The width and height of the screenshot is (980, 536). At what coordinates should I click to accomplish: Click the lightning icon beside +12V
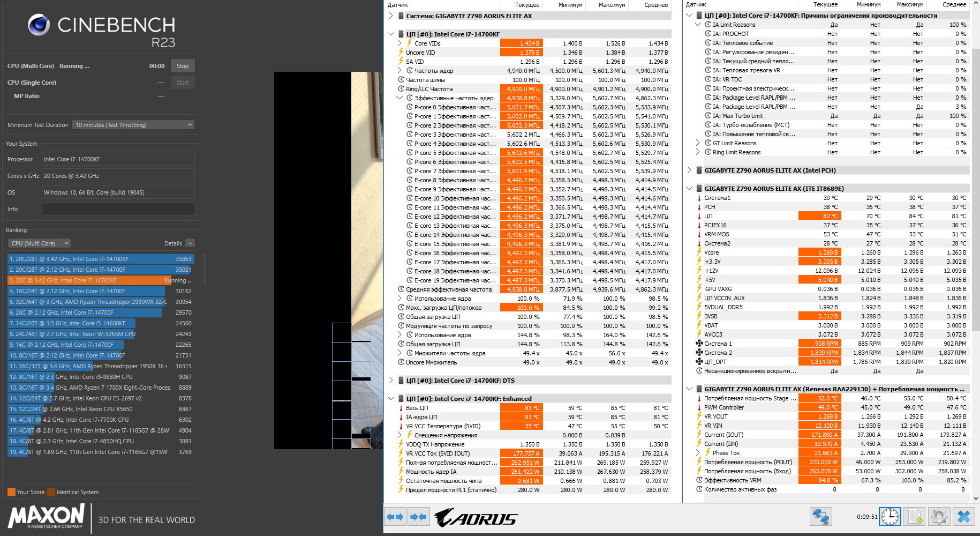[x=699, y=271]
